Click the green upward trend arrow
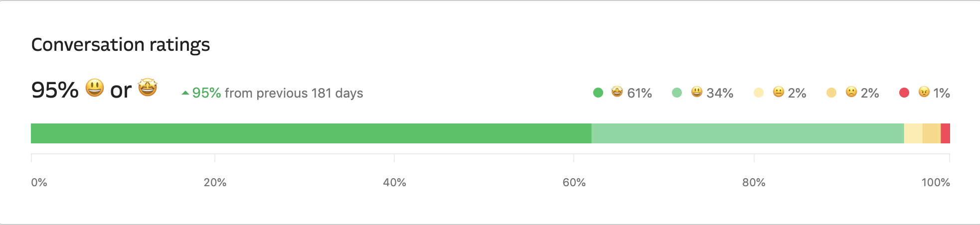This screenshot has height=225, width=980. pyautogui.click(x=185, y=93)
